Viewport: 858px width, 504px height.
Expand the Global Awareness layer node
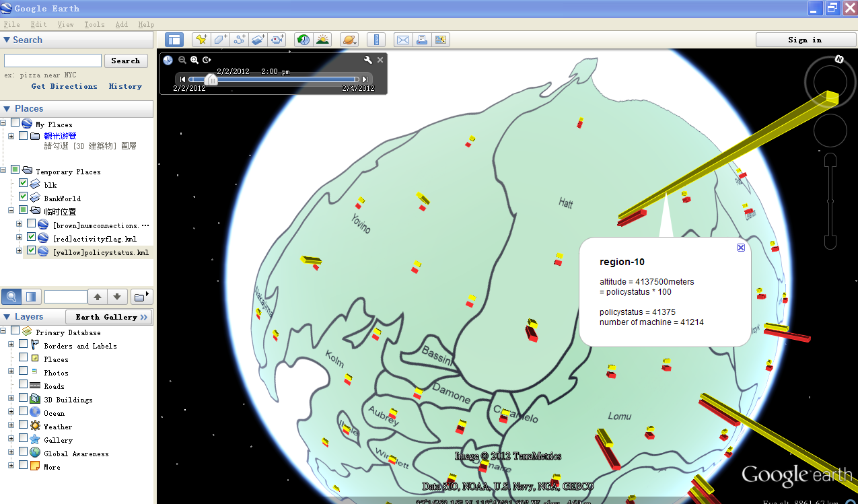coord(11,452)
